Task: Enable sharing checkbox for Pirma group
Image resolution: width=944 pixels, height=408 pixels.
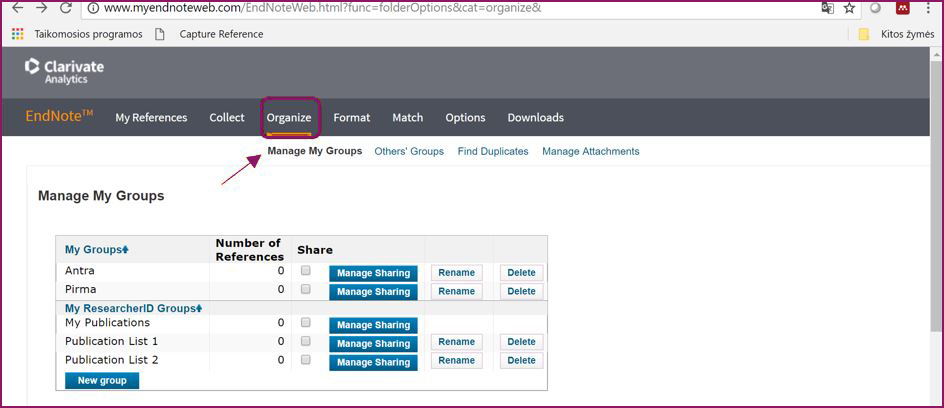Action: point(306,290)
